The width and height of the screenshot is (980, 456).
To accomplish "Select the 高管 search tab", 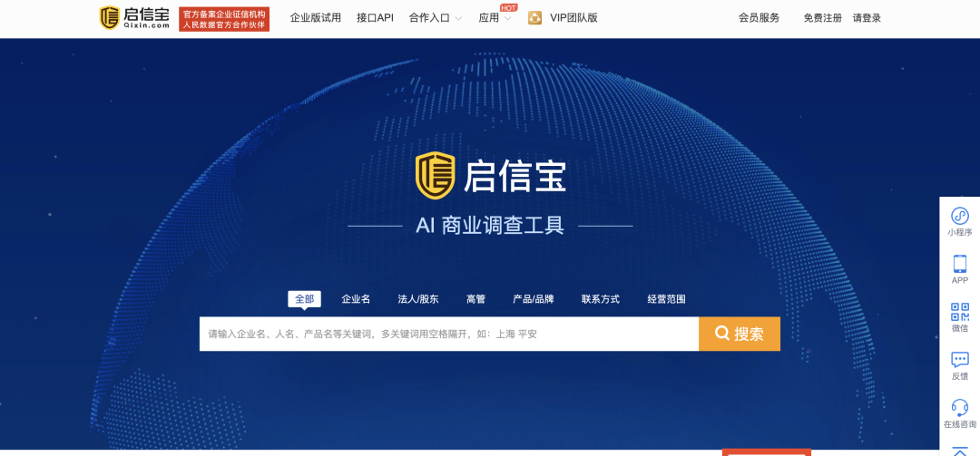I will pyautogui.click(x=475, y=299).
